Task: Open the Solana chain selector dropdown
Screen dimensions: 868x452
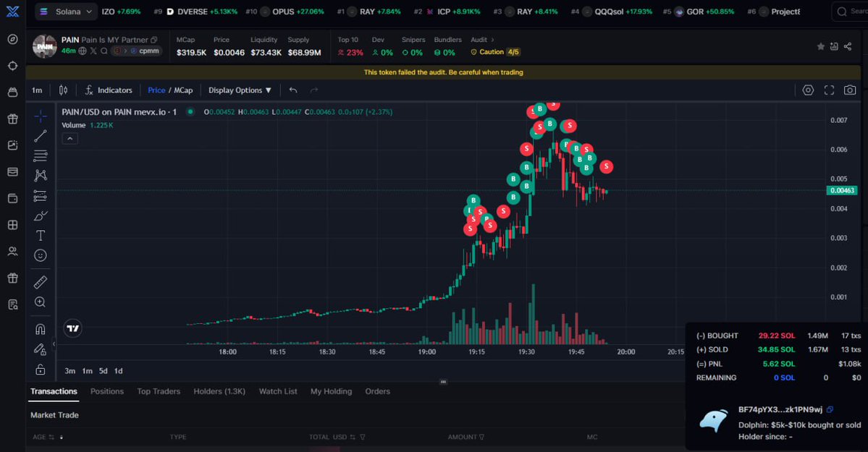Action: click(66, 11)
